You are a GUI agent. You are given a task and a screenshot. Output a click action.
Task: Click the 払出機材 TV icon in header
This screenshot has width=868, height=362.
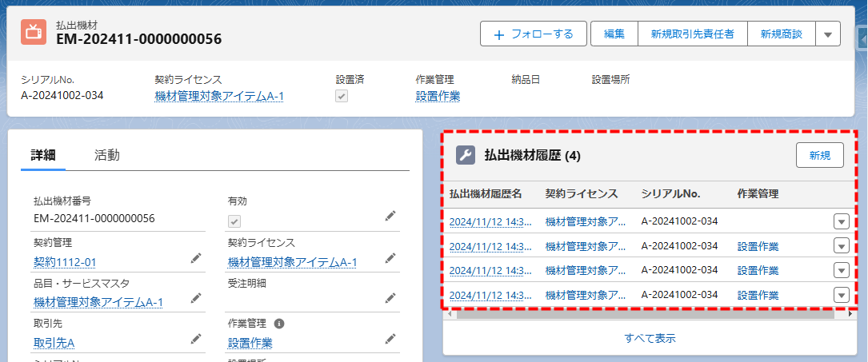pyautogui.click(x=34, y=32)
